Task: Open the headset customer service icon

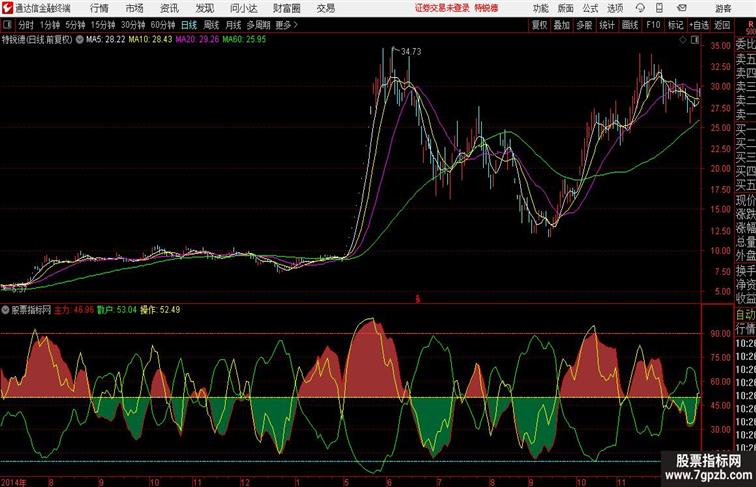Action: pos(640,8)
